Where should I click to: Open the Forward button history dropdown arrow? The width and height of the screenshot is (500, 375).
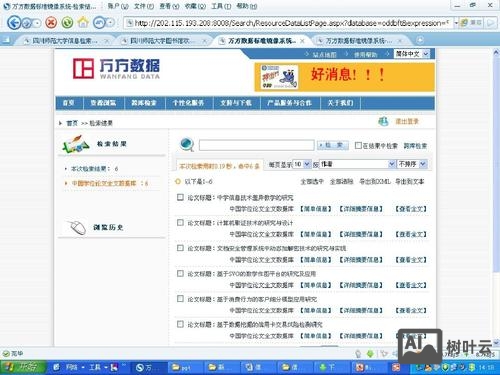37,23
